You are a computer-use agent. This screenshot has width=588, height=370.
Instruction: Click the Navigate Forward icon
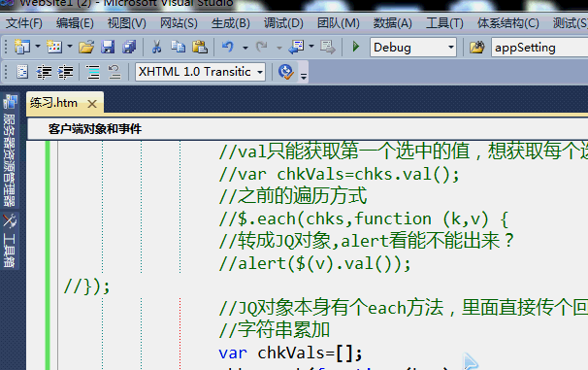328,47
